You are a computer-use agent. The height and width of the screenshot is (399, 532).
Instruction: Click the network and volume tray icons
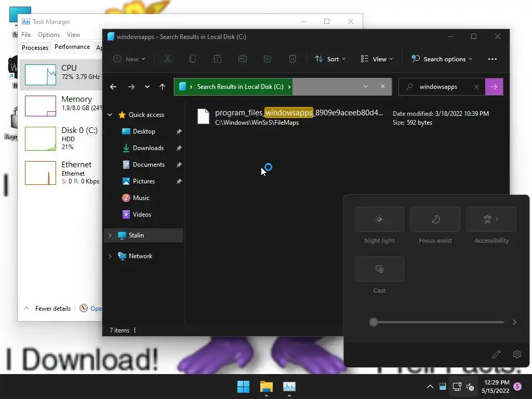[x=463, y=387]
